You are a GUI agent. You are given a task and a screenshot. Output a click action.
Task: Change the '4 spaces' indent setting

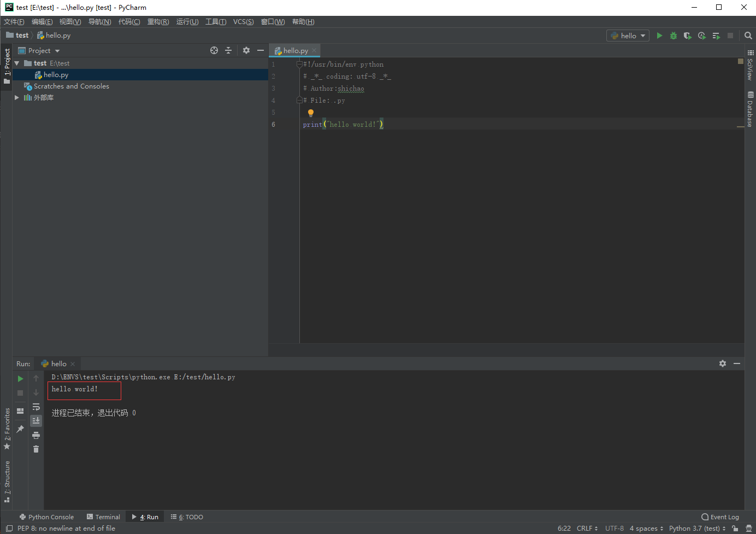[x=647, y=529]
